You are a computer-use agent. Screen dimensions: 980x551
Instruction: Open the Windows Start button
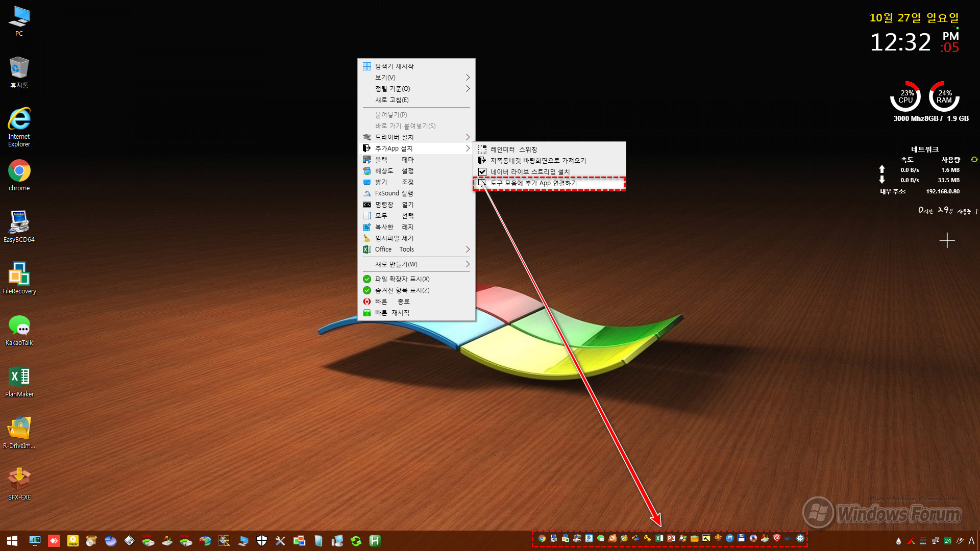12,541
